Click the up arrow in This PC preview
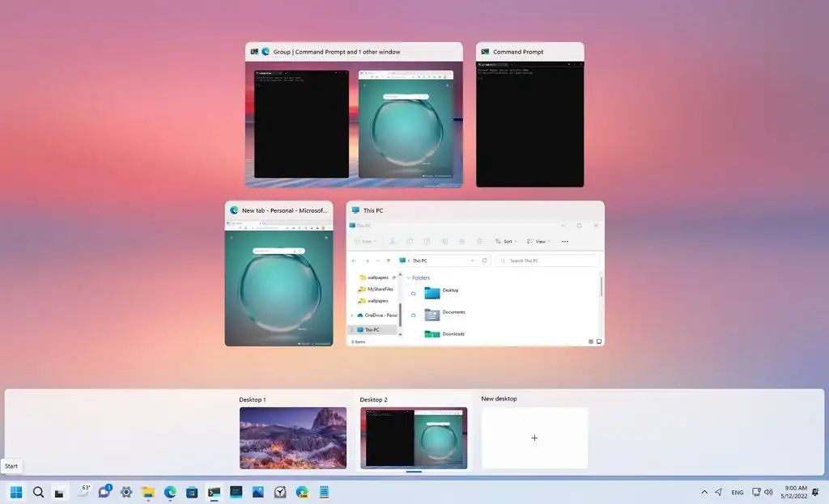Viewport: 829px width, 504px height. tap(388, 261)
